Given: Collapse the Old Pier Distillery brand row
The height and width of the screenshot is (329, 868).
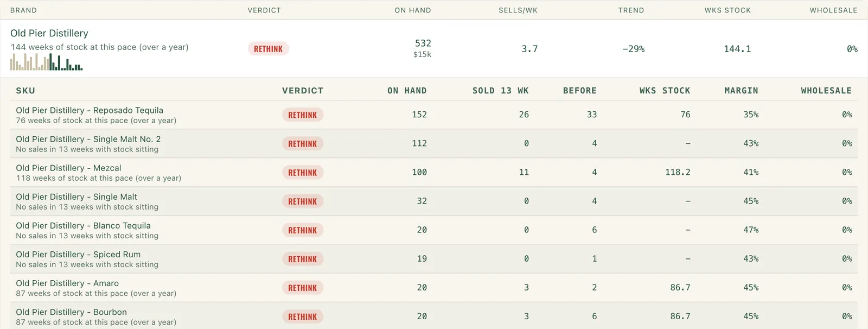Looking at the screenshot, I should tap(434, 49).
